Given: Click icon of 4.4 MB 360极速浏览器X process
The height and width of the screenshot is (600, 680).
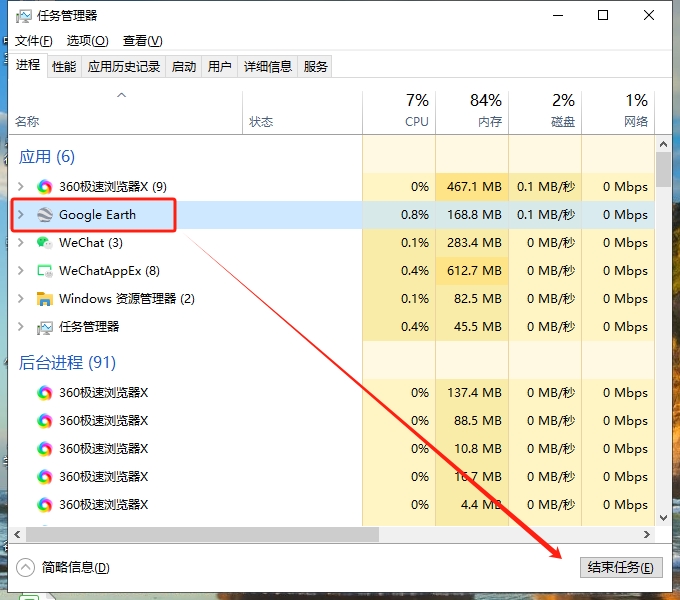Looking at the screenshot, I should click(x=44, y=505).
